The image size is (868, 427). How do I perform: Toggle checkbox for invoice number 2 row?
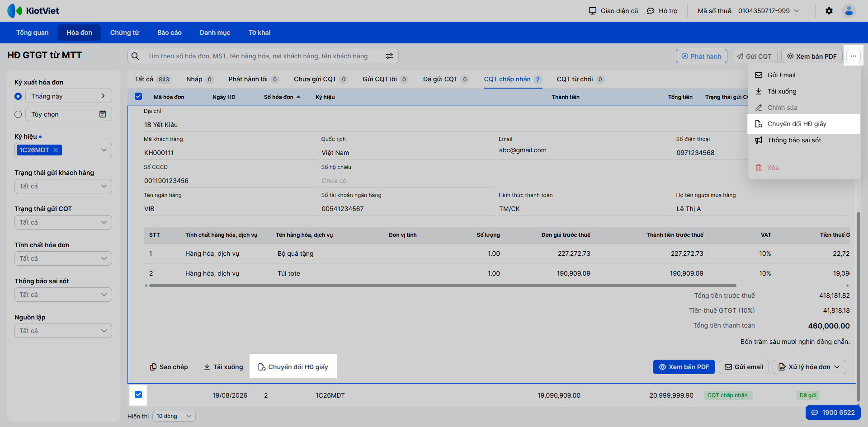[x=138, y=394]
